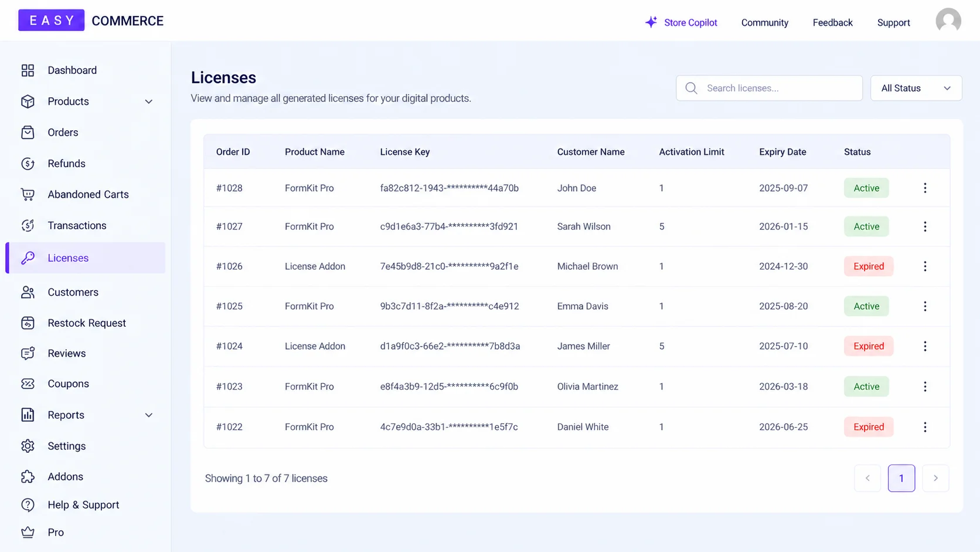Select Licenses in the sidebar
980x552 pixels.
(x=86, y=258)
